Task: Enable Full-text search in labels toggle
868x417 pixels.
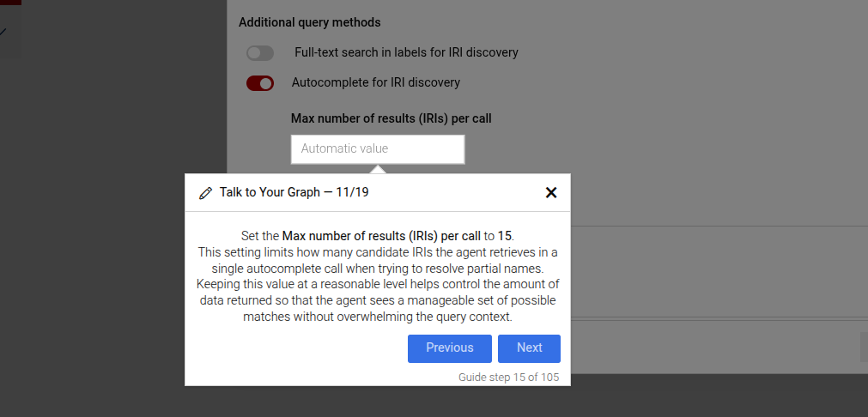Action: pos(259,53)
